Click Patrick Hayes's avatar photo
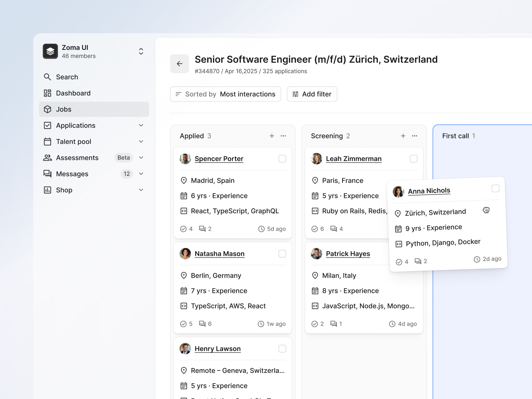 point(316,254)
